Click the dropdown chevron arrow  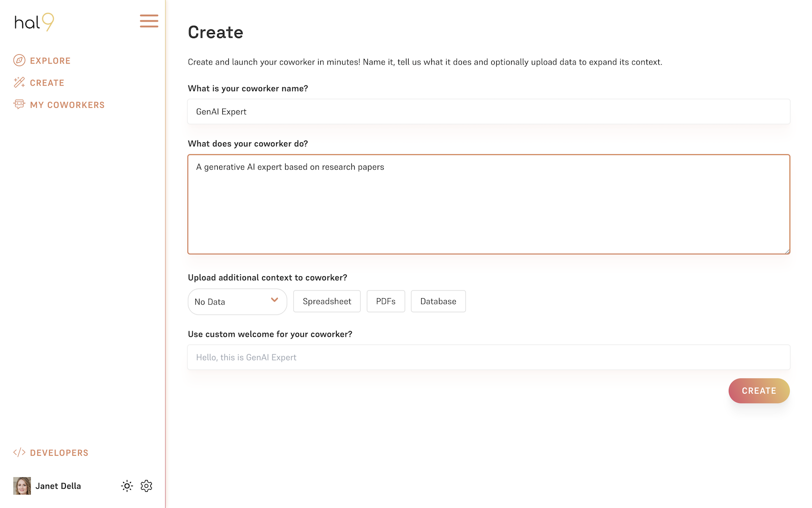(x=275, y=300)
